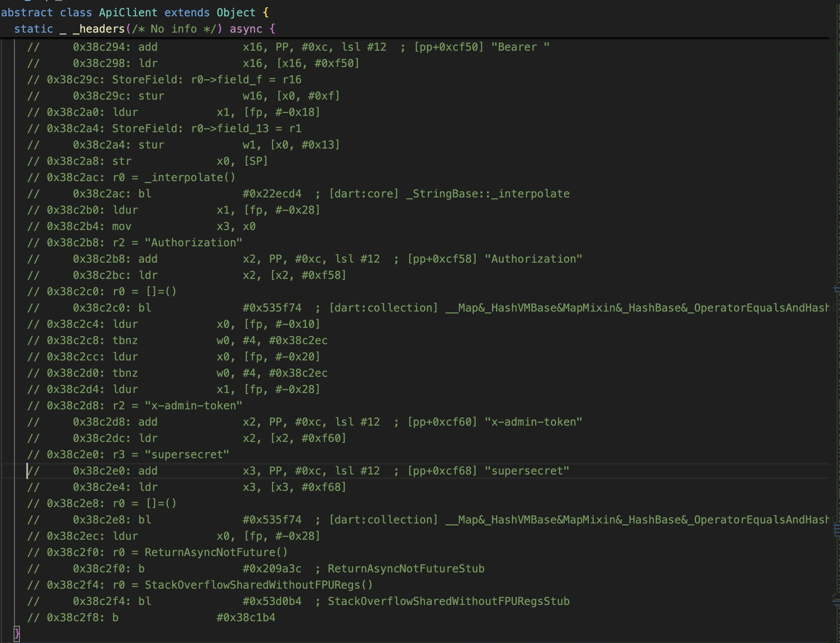Click the final '0x38c2f8: b #0x38c1b4' line
The width and height of the screenshot is (840, 643).
[151, 618]
